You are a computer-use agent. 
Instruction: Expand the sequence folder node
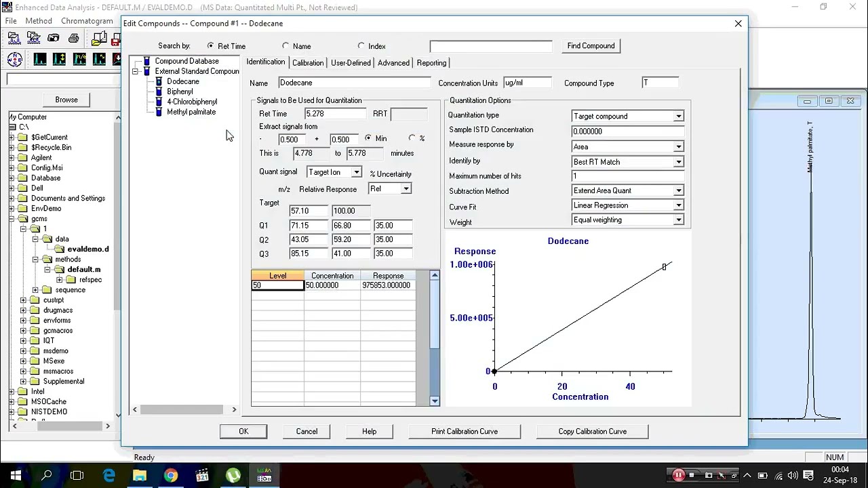(36, 290)
